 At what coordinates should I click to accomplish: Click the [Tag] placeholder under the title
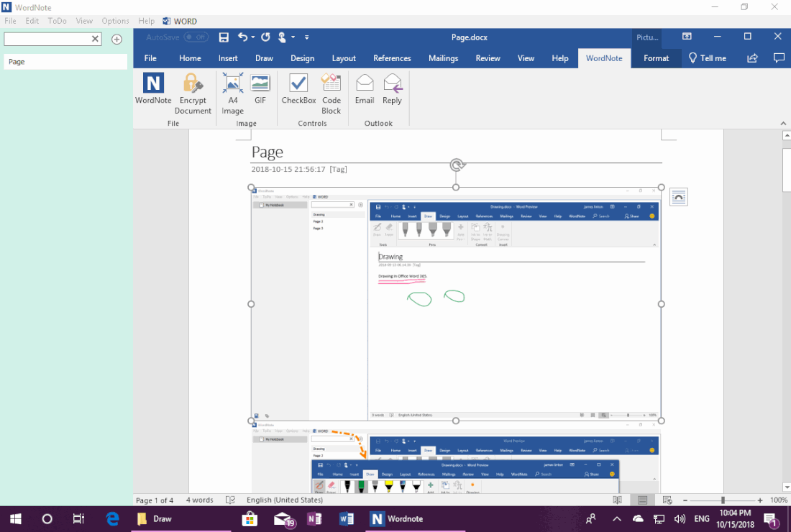pyautogui.click(x=338, y=169)
